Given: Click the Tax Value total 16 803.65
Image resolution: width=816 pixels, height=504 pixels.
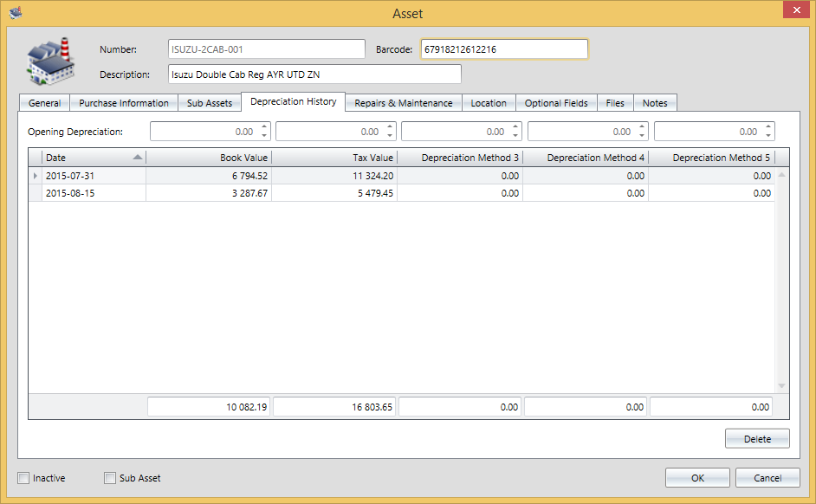Looking at the screenshot, I should [334, 407].
